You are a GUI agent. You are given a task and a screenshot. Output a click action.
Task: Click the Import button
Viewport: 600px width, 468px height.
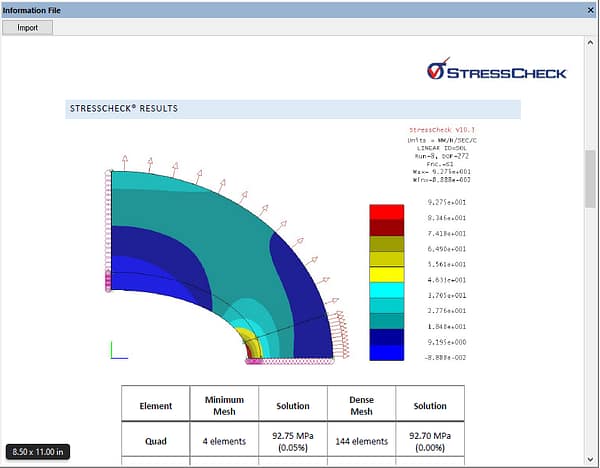click(27, 27)
